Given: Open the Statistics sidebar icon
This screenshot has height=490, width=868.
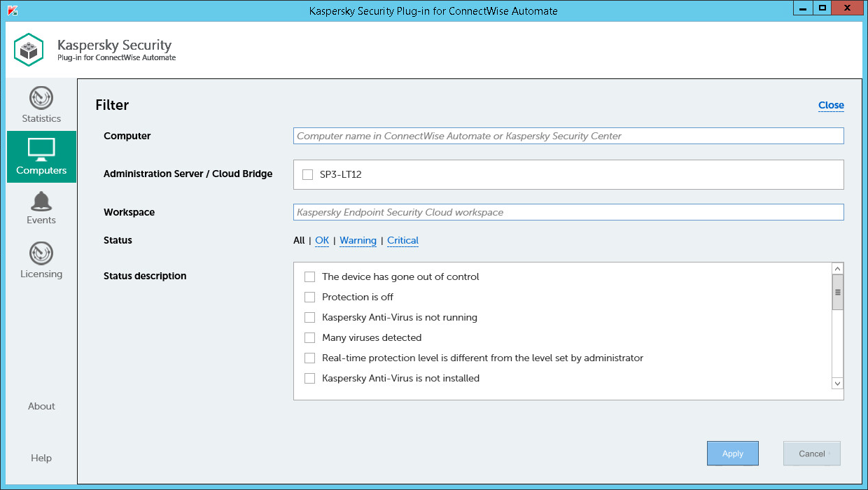Looking at the screenshot, I should (41, 98).
